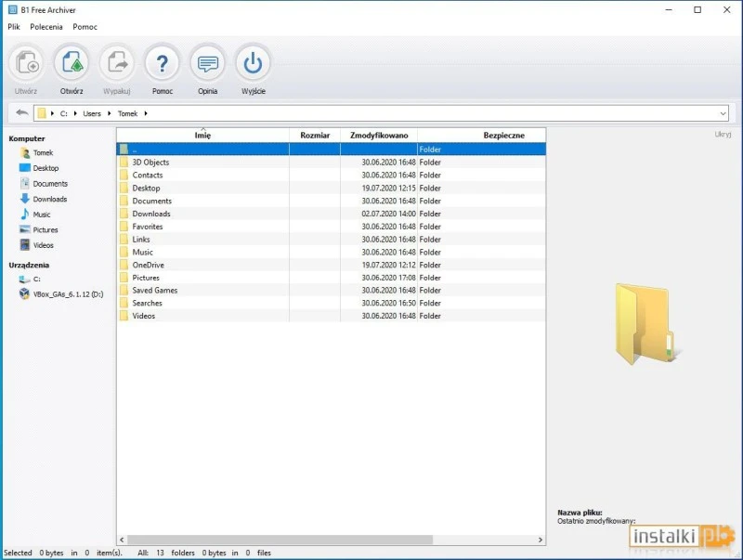
Task: Click the Opinia feedback speech bubble icon
Action: coord(207,64)
